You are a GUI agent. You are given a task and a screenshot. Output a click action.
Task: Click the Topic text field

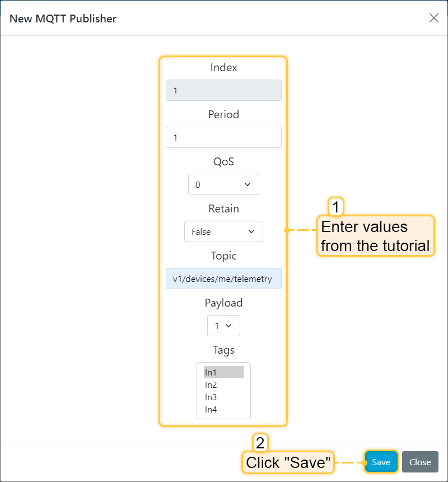(x=223, y=279)
